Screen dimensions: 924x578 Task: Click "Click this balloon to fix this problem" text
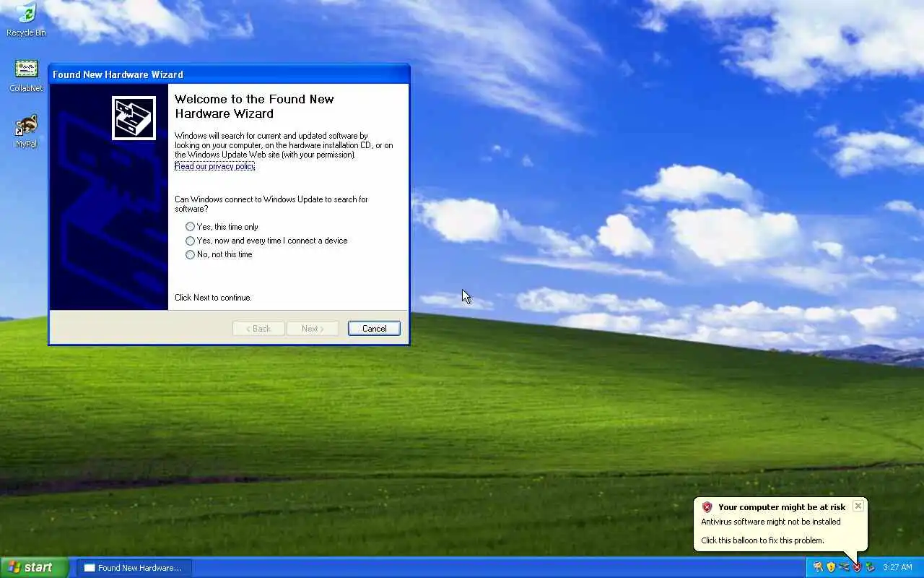(x=762, y=540)
